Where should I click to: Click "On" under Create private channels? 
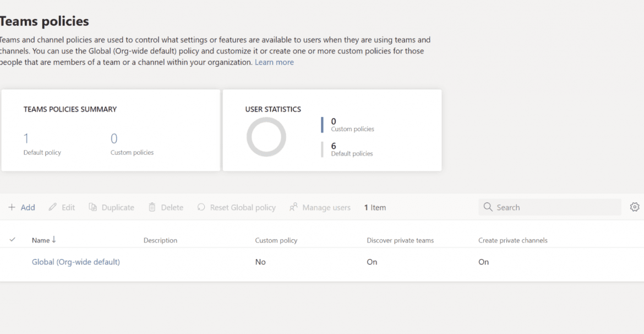tap(483, 262)
